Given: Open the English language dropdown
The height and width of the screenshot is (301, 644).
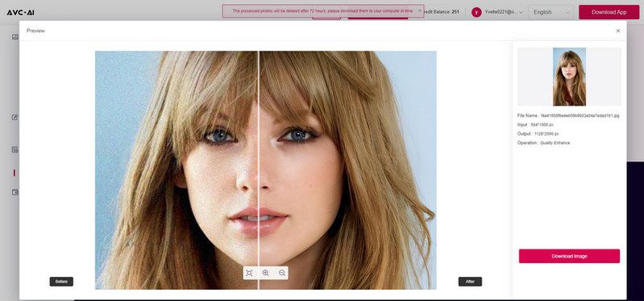Looking at the screenshot, I should (551, 12).
